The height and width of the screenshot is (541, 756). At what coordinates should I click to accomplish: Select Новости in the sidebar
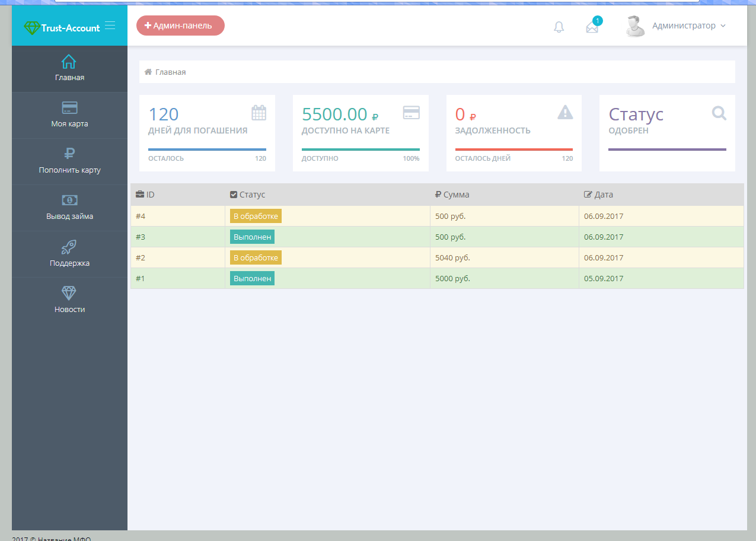pyautogui.click(x=69, y=301)
